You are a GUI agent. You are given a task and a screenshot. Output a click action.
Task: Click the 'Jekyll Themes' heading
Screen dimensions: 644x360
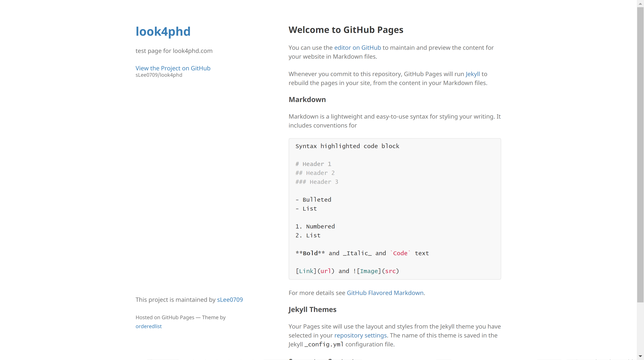coord(312,309)
